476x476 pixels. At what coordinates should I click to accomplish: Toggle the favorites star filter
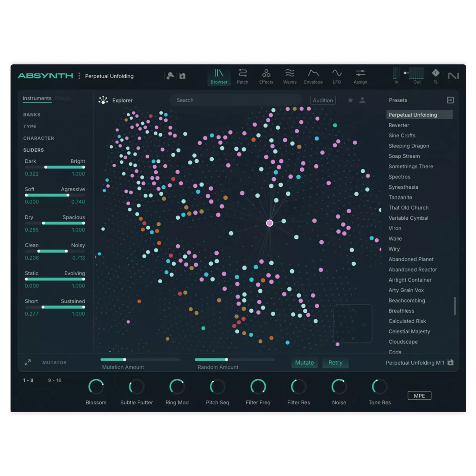pos(350,100)
